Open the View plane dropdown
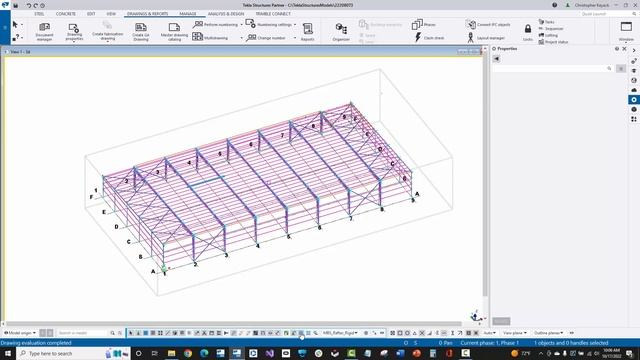The image size is (640, 360). tap(514, 333)
